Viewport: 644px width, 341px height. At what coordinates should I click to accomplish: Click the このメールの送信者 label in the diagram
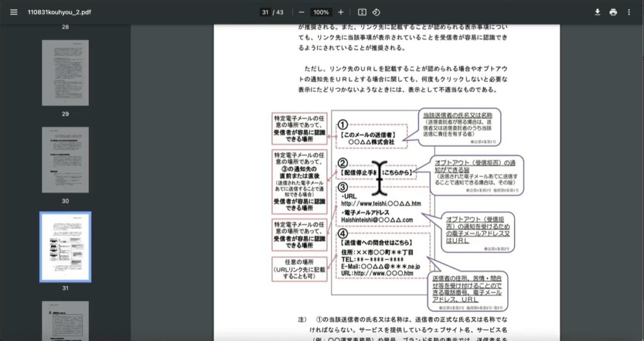[x=370, y=134]
